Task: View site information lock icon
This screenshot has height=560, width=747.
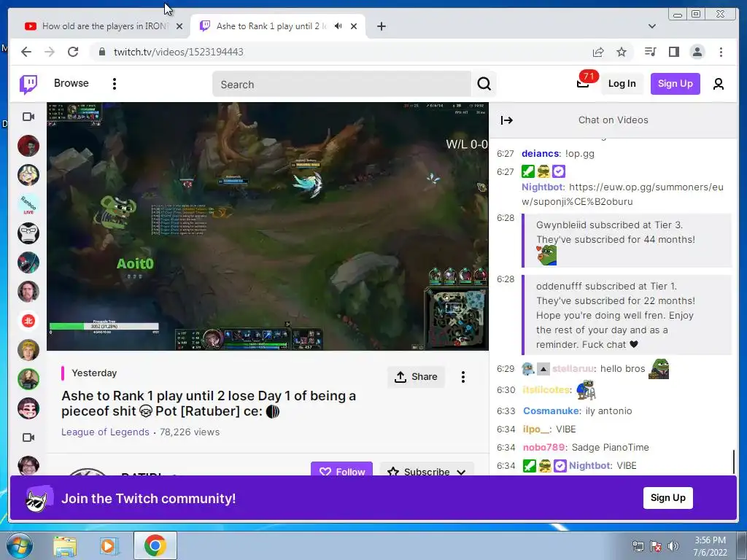Action: 102,52
